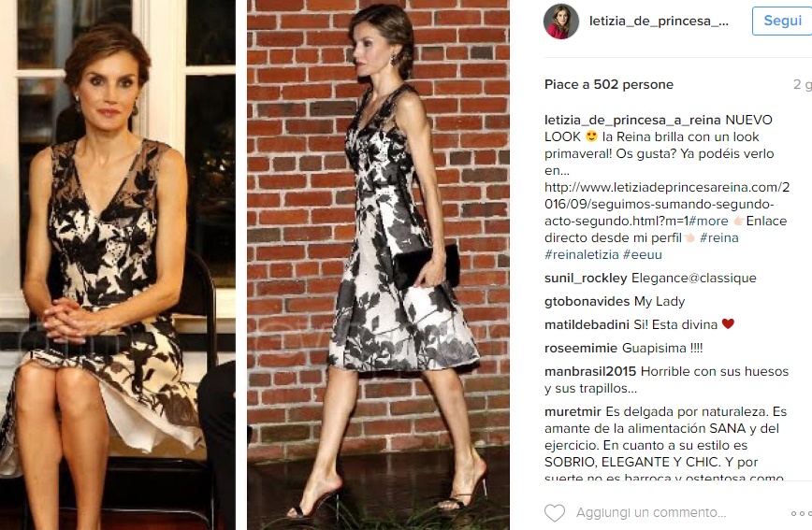Open the #reina hashtag link
Viewport: 812px width, 530px height.
tap(718, 237)
